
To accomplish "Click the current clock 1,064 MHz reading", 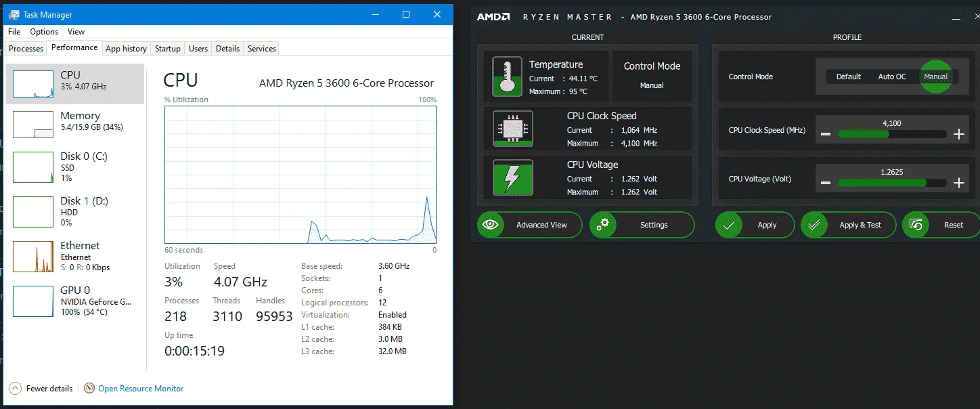I will pos(639,130).
